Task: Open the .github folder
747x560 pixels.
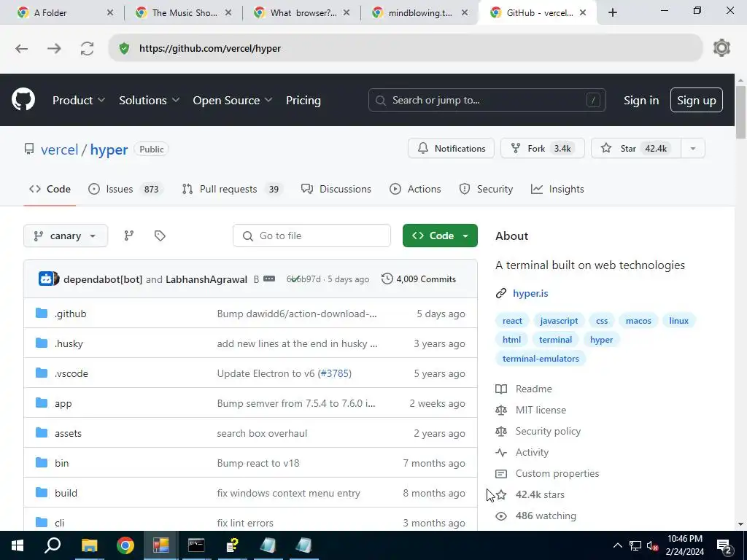Action: coord(71,314)
